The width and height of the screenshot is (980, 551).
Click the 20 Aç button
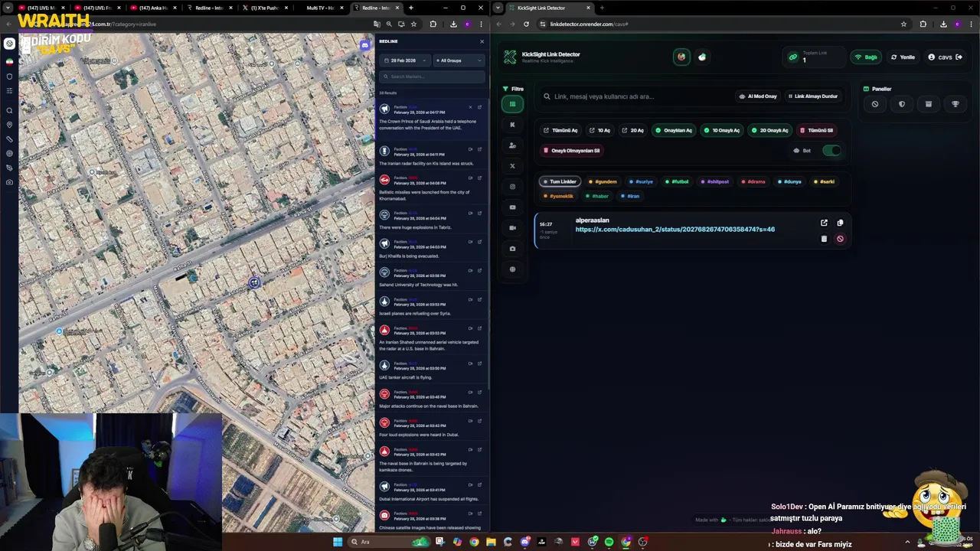click(x=633, y=130)
